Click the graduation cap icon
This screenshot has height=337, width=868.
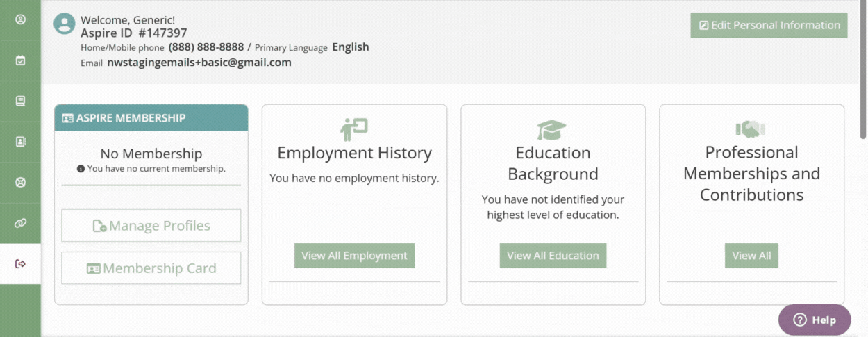(552, 129)
